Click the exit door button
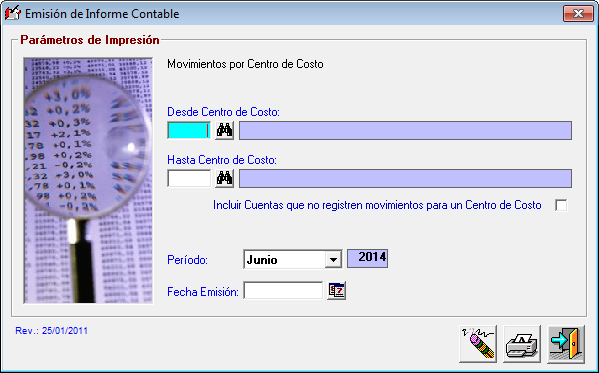This screenshot has width=599, height=373. [x=566, y=344]
